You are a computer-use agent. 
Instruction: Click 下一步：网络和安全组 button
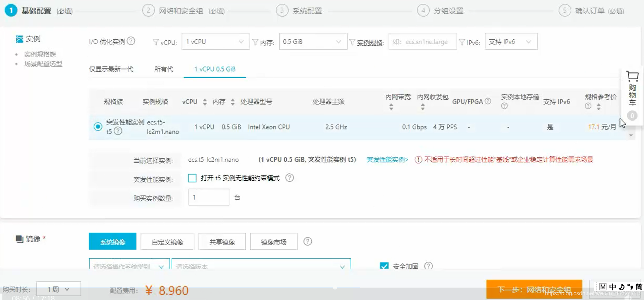(534, 289)
